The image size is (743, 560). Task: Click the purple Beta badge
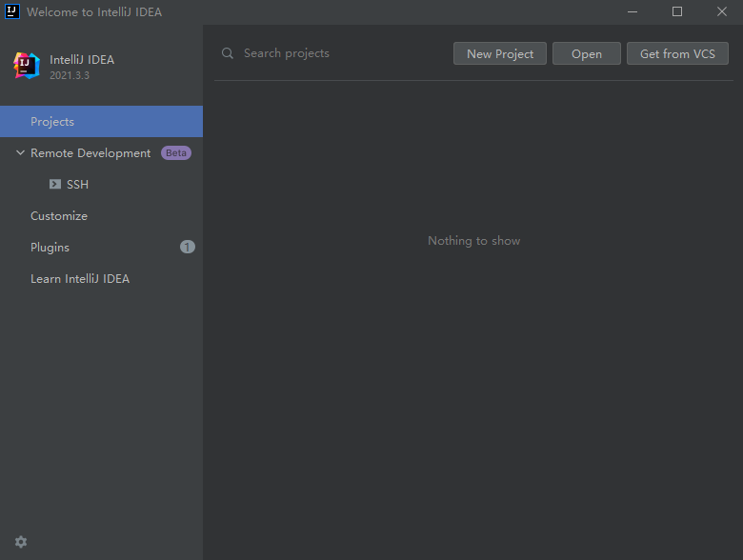(x=176, y=152)
